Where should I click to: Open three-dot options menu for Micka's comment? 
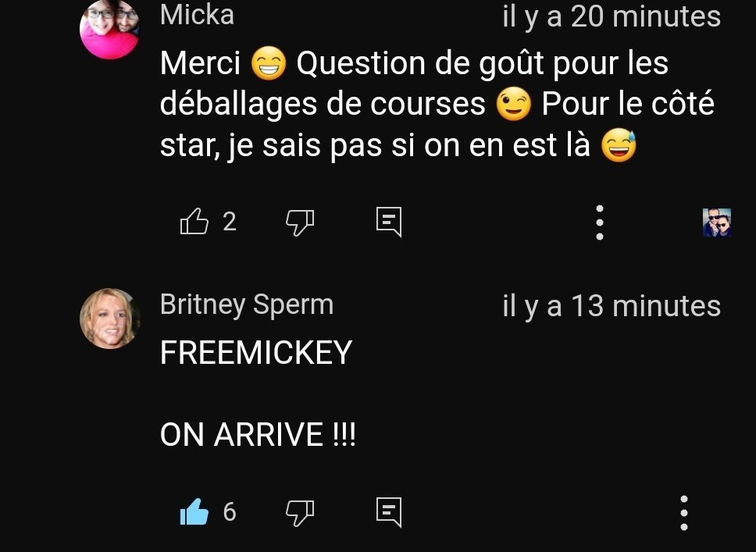(600, 223)
